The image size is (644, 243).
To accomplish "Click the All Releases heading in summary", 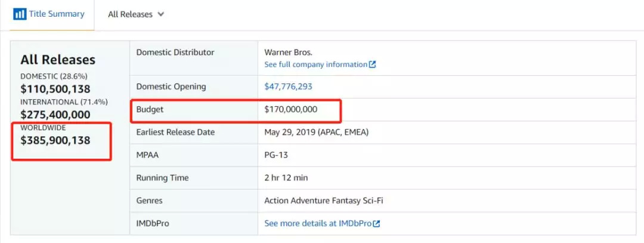I will click(58, 60).
